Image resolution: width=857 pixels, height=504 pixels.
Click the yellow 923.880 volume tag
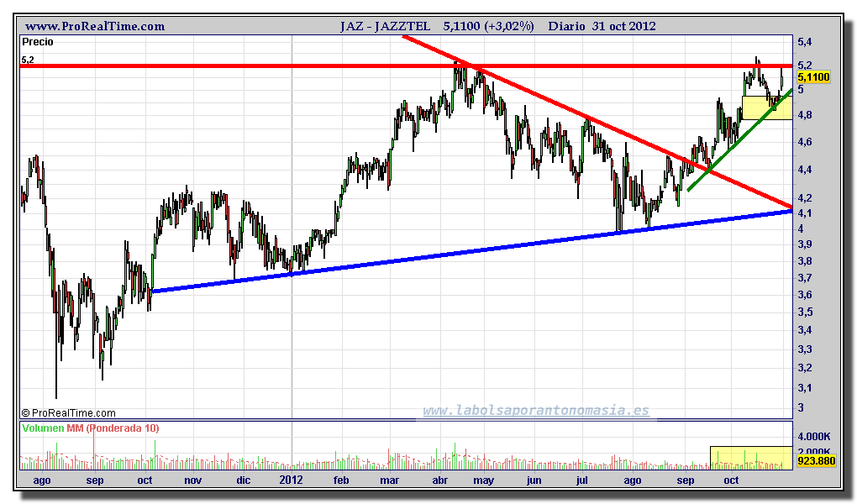point(816,461)
